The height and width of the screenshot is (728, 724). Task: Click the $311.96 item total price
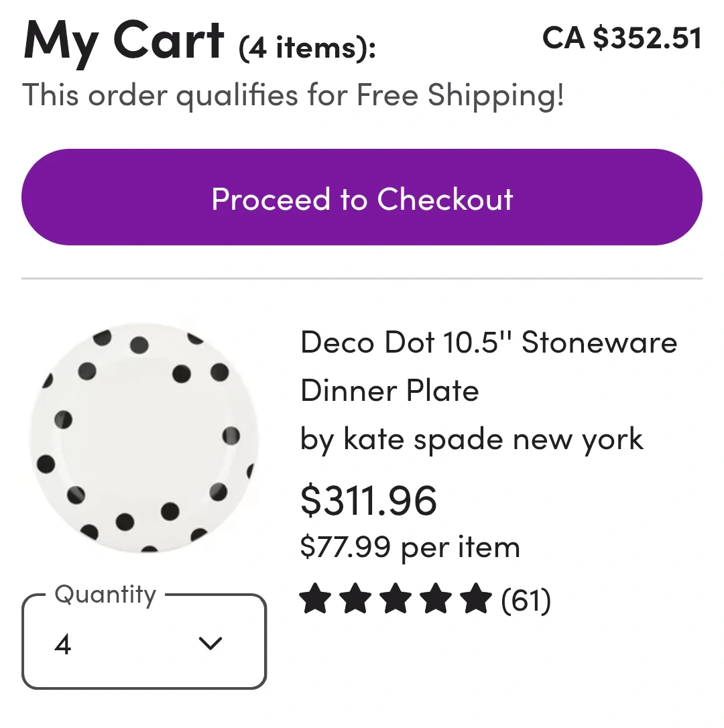(368, 501)
